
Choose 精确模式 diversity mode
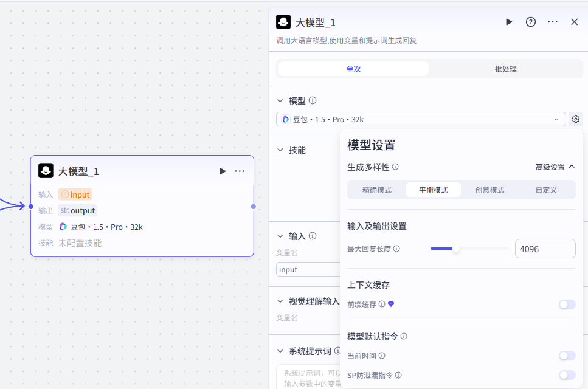pyautogui.click(x=377, y=190)
